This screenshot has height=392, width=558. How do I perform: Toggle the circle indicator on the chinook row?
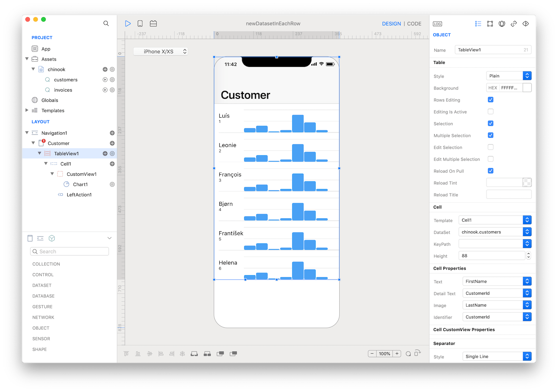click(x=112, y=69)
